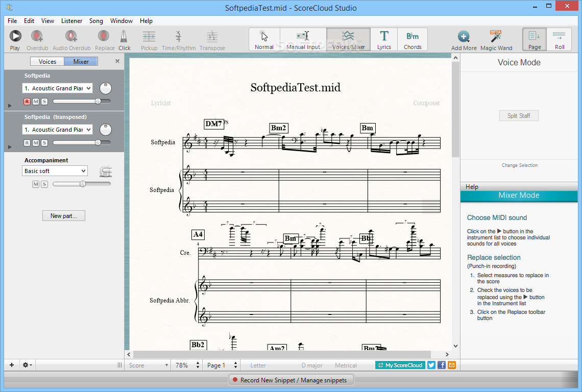
Task: Switch to Manual Input mode
Action: (x=303, y=39)
